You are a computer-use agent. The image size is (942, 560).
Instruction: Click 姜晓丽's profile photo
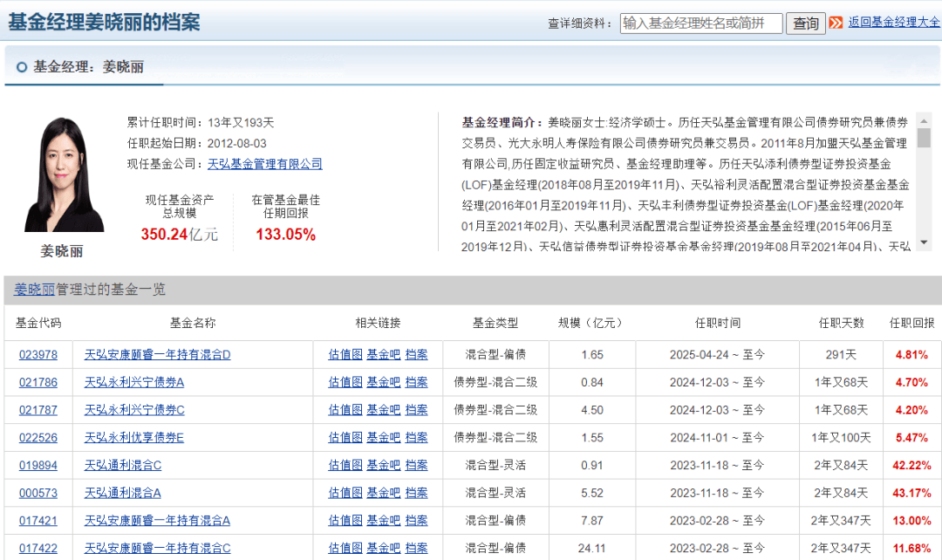coord(64,175)
